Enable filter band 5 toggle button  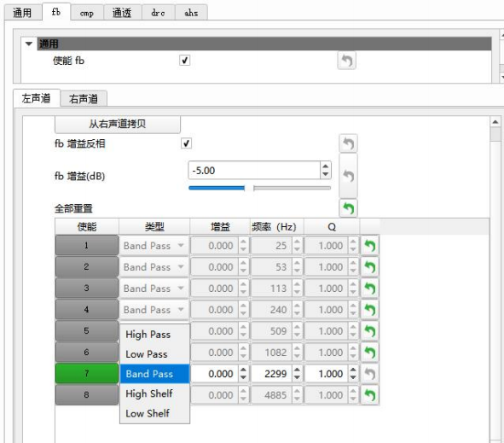[87, 330]
